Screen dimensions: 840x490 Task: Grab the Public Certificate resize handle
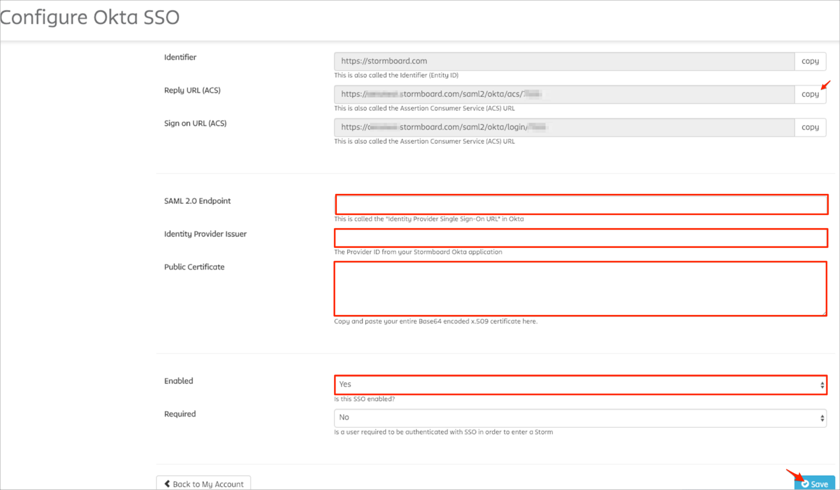coord(823,312)
